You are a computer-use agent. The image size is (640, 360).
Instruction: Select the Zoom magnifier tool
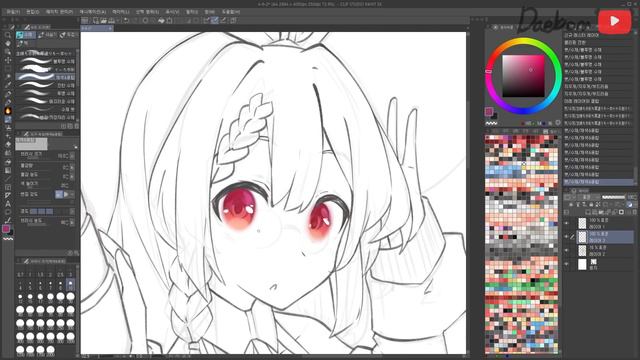tap(8, 36)
